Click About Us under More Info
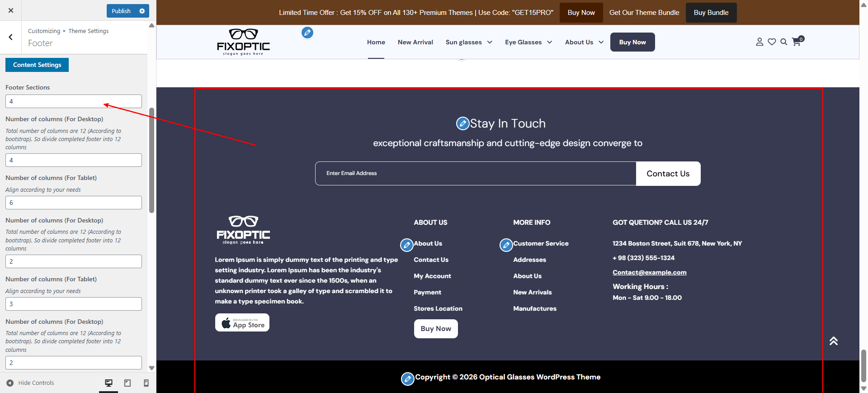The height and width of the screenshot is (393, 868). click(527, 276)
